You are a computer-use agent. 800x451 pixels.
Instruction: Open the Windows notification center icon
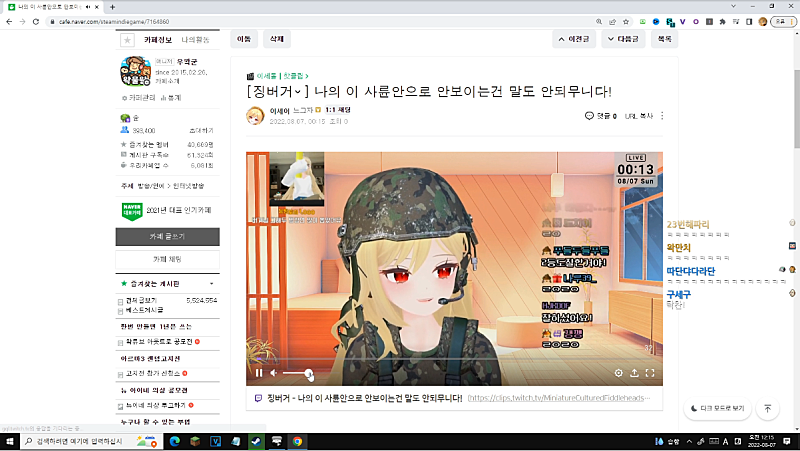coord(787,441)
